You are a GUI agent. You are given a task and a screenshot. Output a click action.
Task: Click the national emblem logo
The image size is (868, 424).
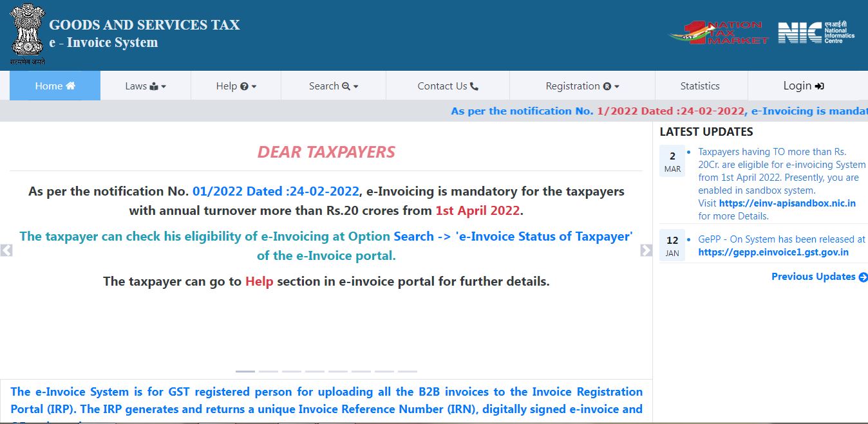(27, 31)
